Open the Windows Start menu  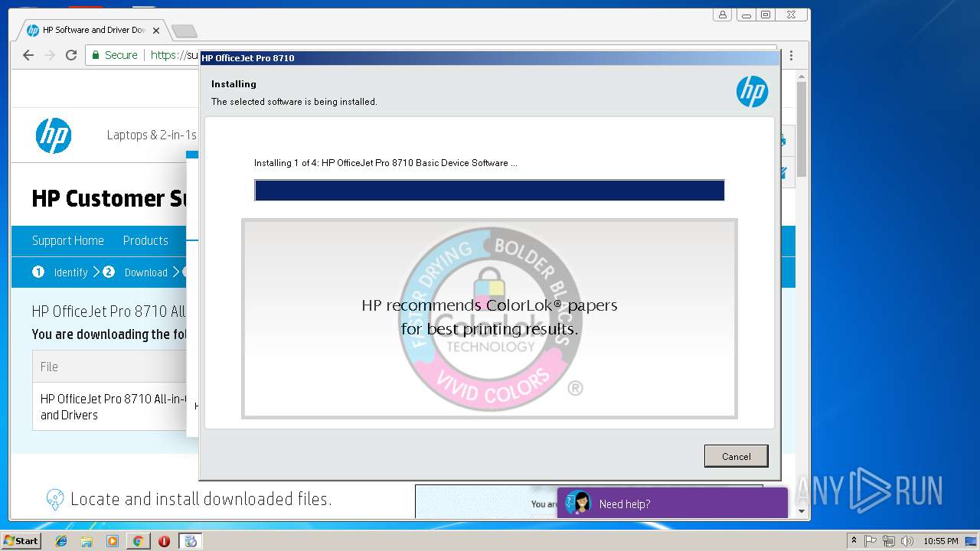(x=21, y=541)
